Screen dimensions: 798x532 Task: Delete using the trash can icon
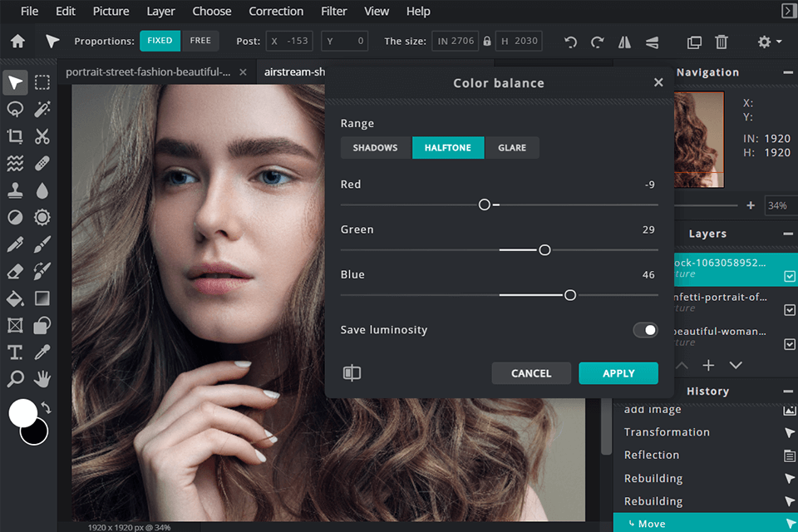click(x=722, y=42)
